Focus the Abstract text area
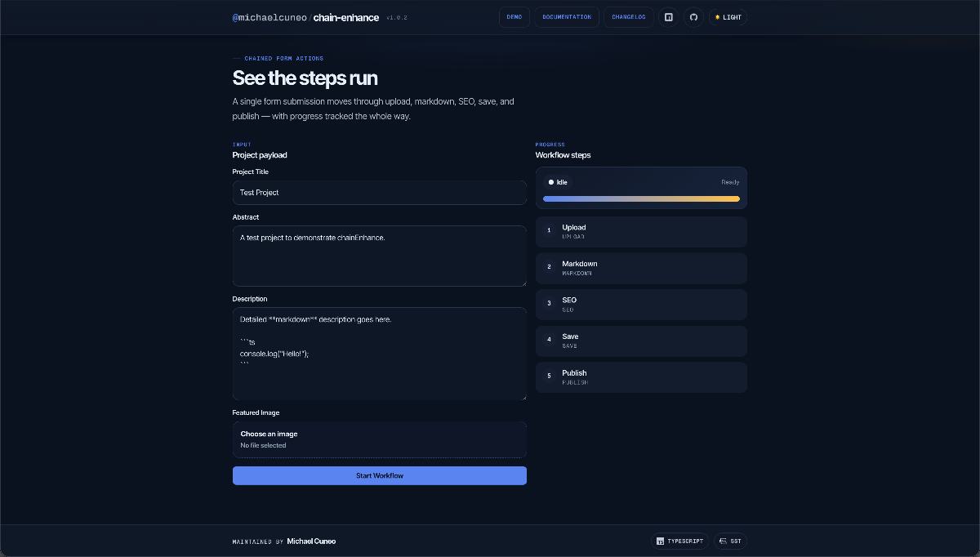This screenshot has width=980, height=557. click(x=380, y=256)
